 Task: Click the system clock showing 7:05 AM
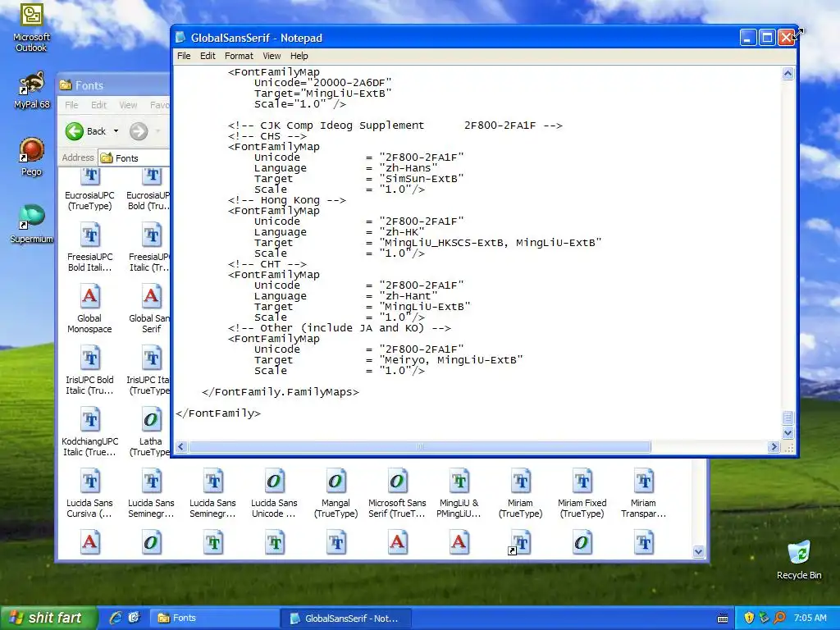tap(810, 618)
